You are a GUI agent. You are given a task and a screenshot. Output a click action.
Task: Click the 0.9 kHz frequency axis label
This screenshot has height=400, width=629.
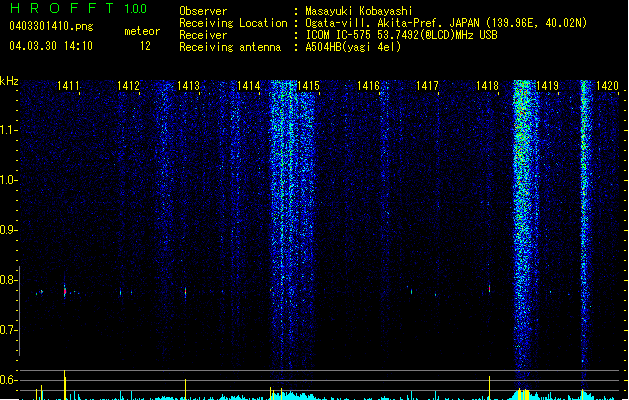click(x=8, y=230)
